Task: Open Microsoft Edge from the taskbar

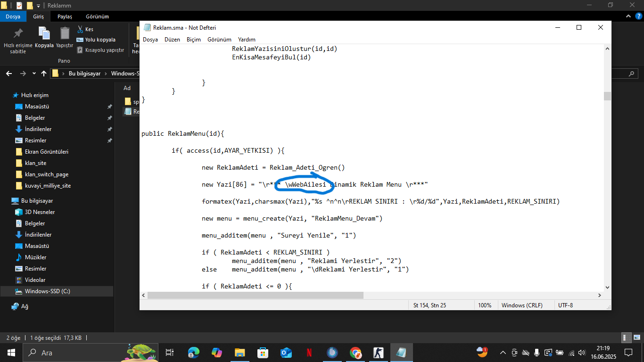Action: 194,353
